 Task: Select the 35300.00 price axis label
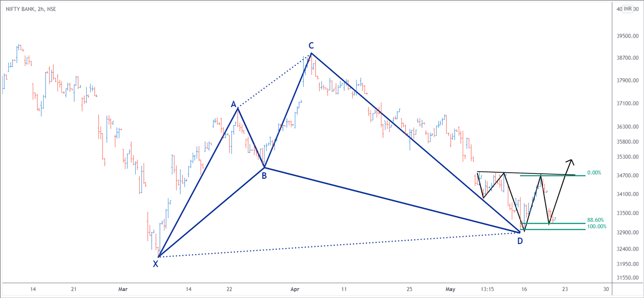[x=627, y=157]
